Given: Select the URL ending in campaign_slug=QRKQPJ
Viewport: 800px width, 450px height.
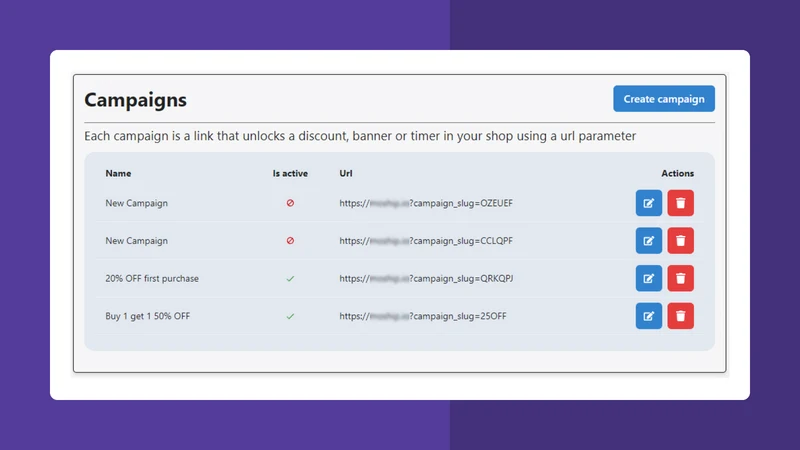Looking at the screenshot, I should 427,279.
